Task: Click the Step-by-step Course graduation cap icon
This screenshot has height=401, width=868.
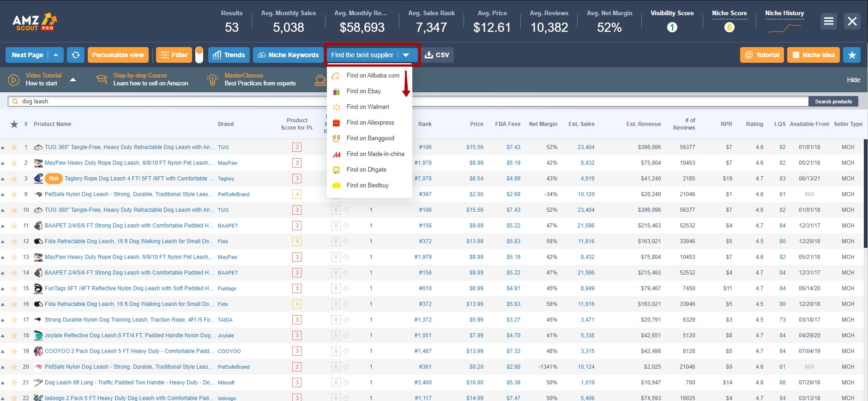Action: (101, 79)
